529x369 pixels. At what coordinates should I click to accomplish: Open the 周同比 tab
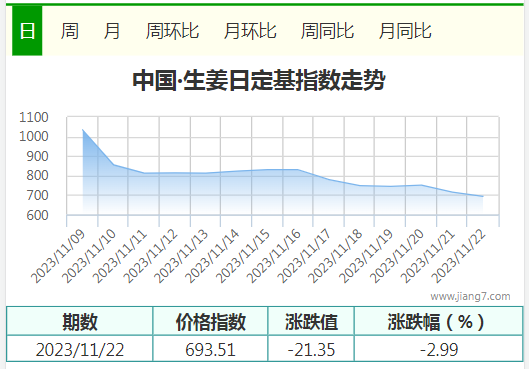click(x=327, y=31)
